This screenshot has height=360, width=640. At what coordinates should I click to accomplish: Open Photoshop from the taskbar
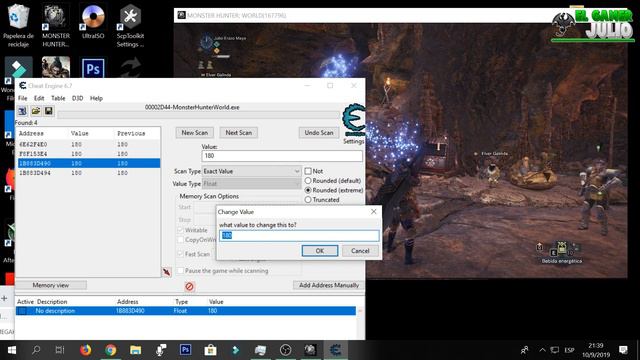[x=185, y=350]
